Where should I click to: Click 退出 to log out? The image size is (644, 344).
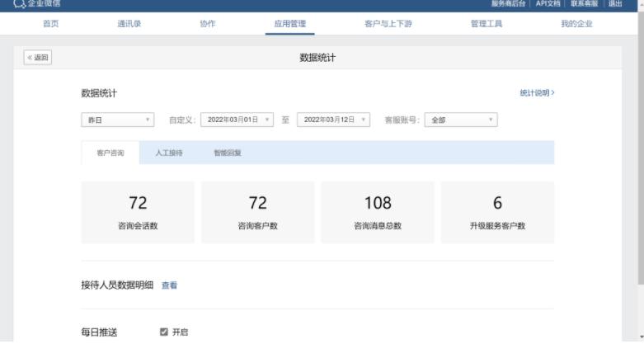(x=615, y=3)
